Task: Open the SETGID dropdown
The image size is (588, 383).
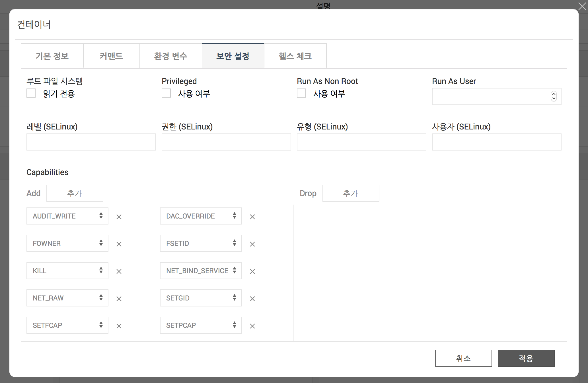Action: (x=201, y=298)
